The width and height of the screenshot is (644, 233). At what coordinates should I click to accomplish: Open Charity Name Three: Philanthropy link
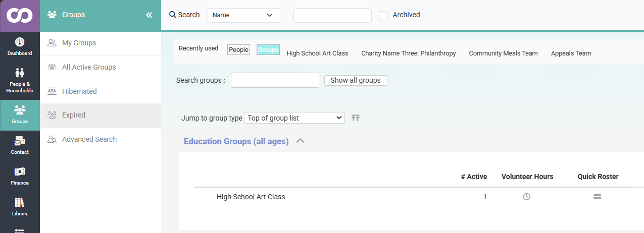(409, 53)
